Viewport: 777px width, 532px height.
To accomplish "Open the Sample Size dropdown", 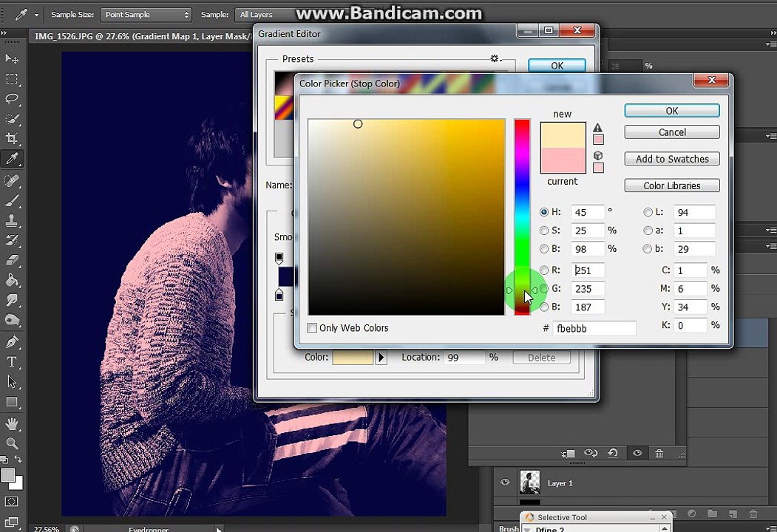I will click(146, 15).
